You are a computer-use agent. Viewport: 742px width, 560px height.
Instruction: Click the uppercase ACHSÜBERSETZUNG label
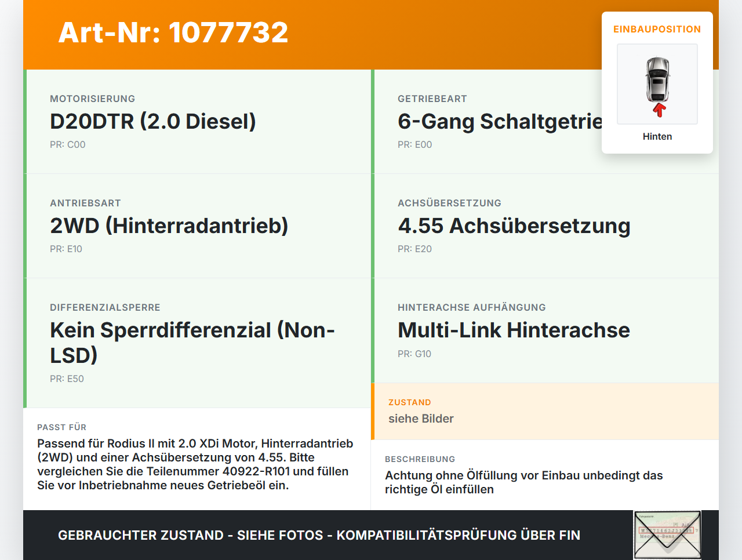(449, 203)
